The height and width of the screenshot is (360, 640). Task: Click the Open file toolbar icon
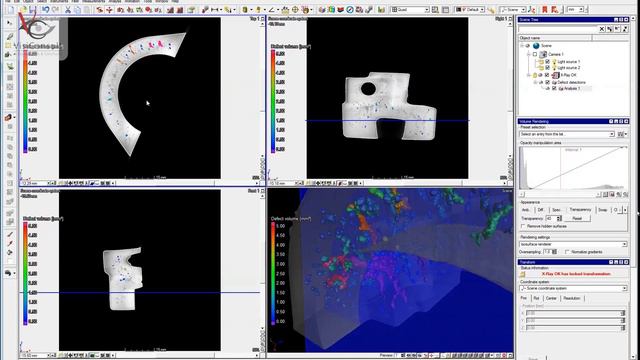[23, 9]
